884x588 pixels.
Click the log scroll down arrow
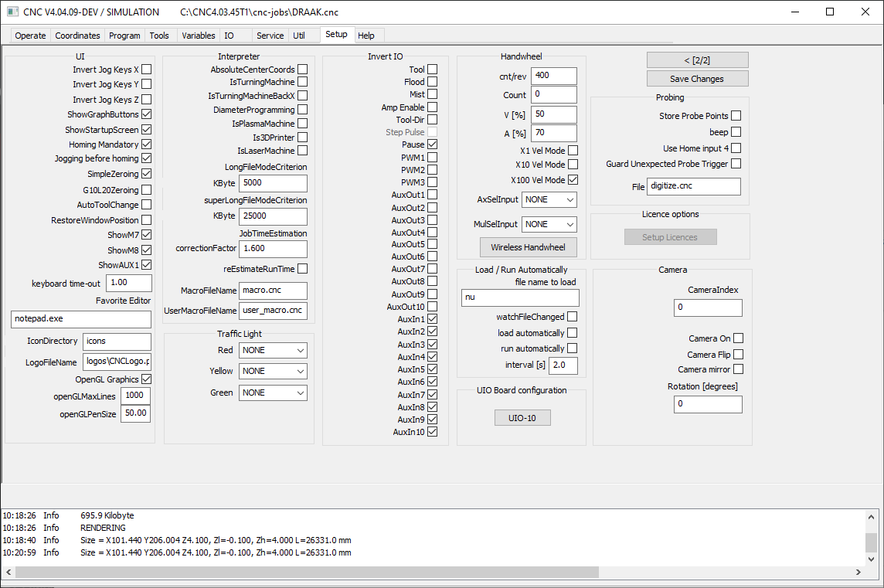coord(871,559)
